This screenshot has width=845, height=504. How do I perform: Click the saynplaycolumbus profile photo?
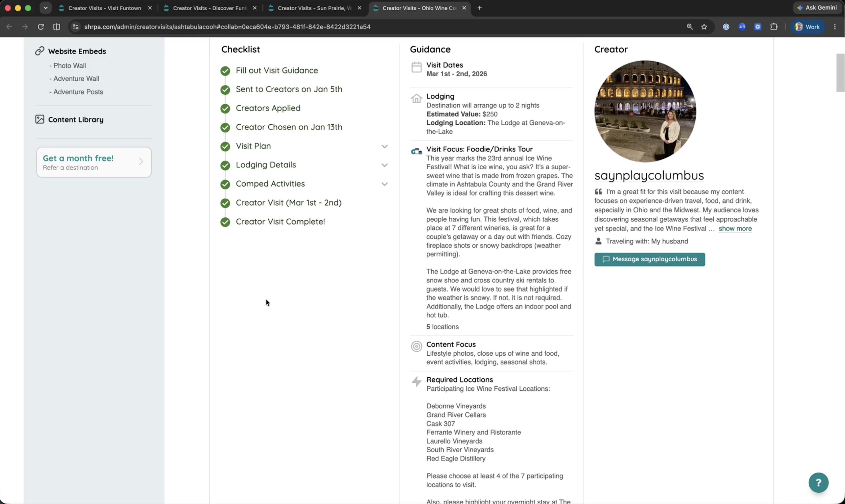[645, 111]
